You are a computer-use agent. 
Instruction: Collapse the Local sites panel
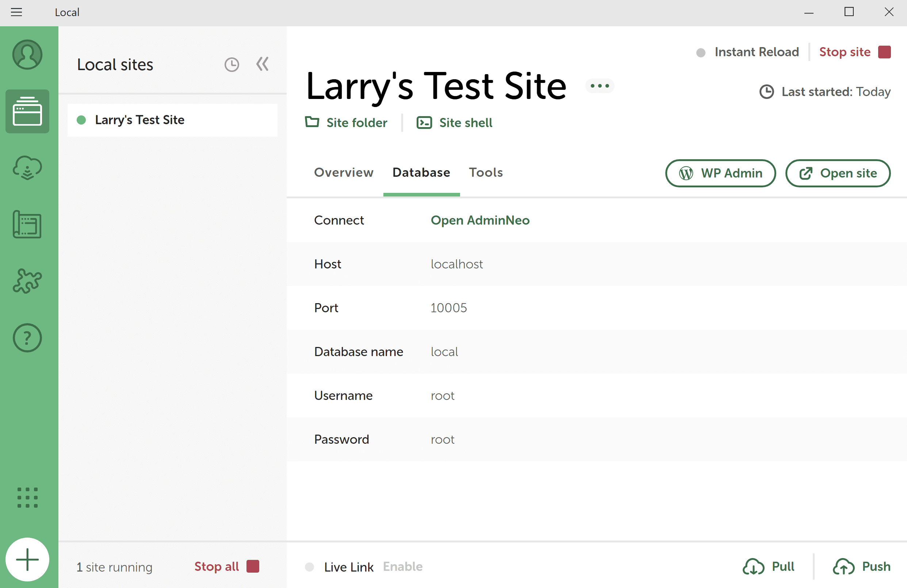tap(262, 64)
